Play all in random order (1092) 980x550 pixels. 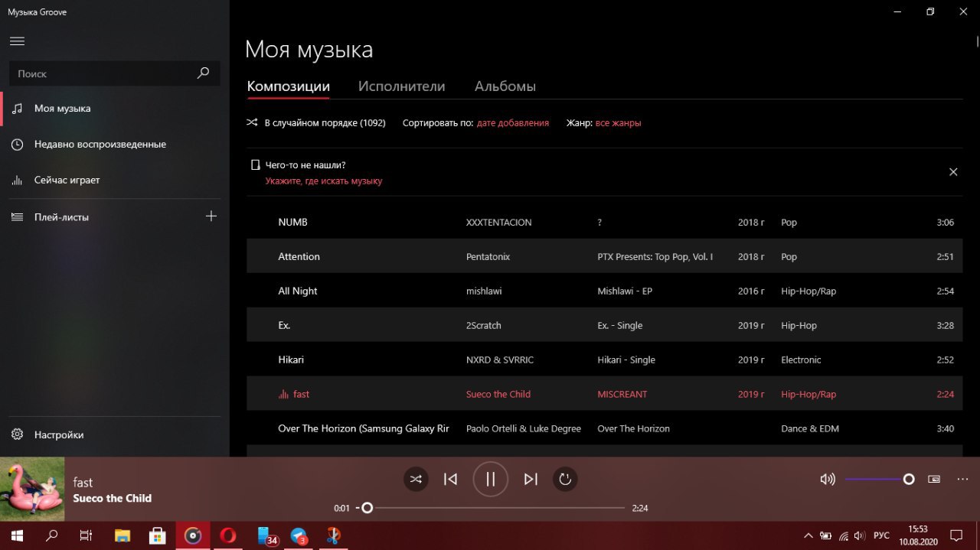[x=315, y=122]
